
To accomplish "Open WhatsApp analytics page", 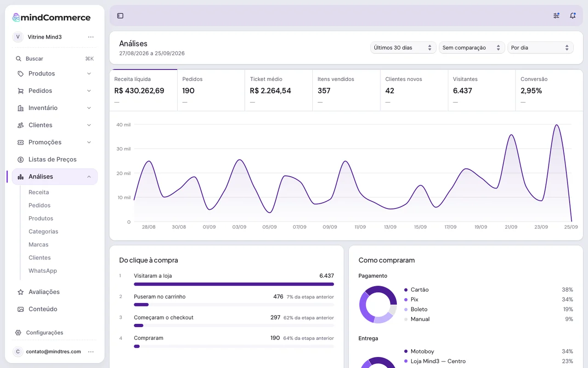I will click(x=43, y=271).
